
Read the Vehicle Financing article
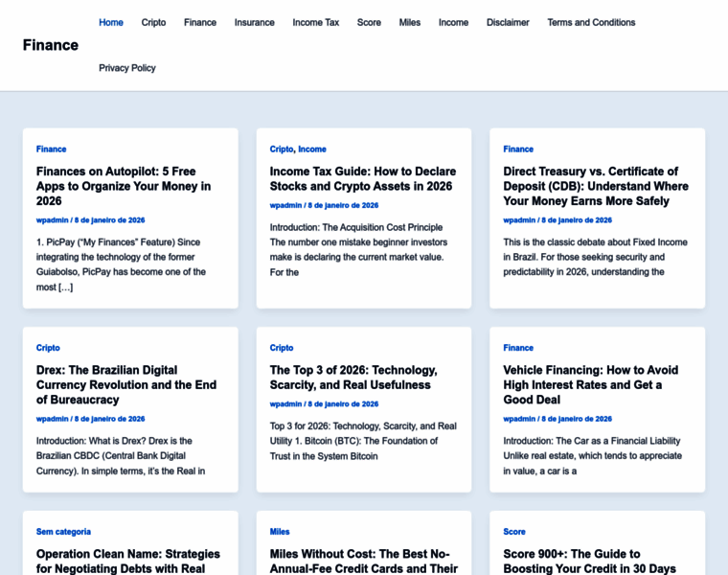point(590,384)
